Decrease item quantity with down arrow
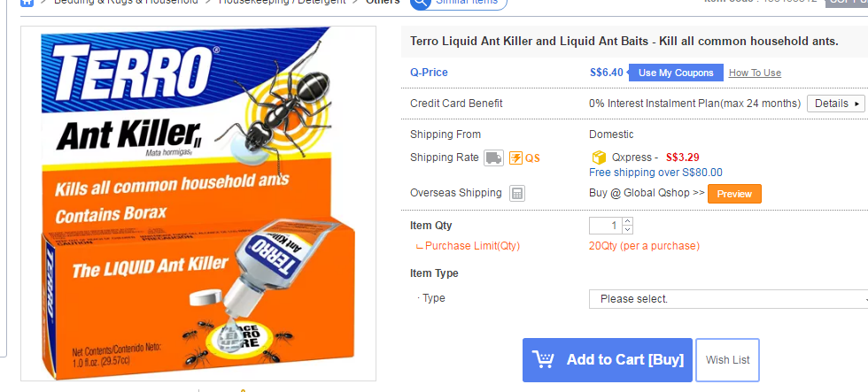The image size is (868, 392). pyautogui.click(x=628, y=230)
